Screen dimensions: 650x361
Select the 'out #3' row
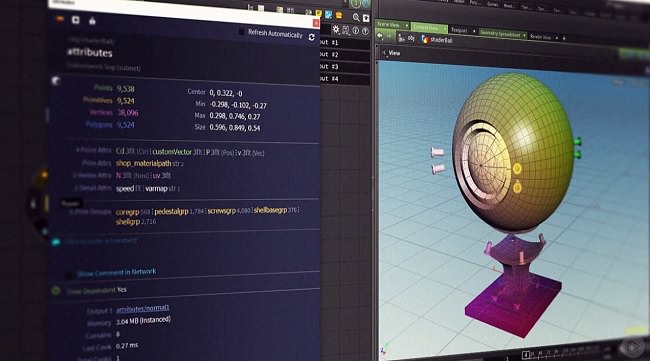point(345,67)
